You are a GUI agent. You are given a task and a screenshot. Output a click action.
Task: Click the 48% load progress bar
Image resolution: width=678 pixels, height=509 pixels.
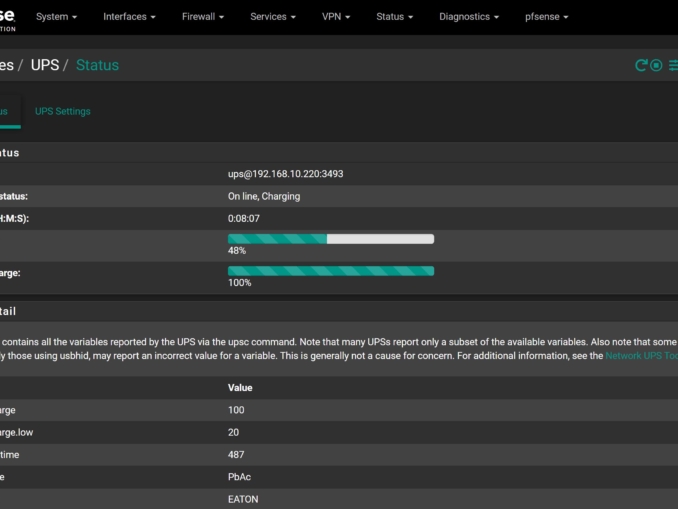tap(331, 239)
